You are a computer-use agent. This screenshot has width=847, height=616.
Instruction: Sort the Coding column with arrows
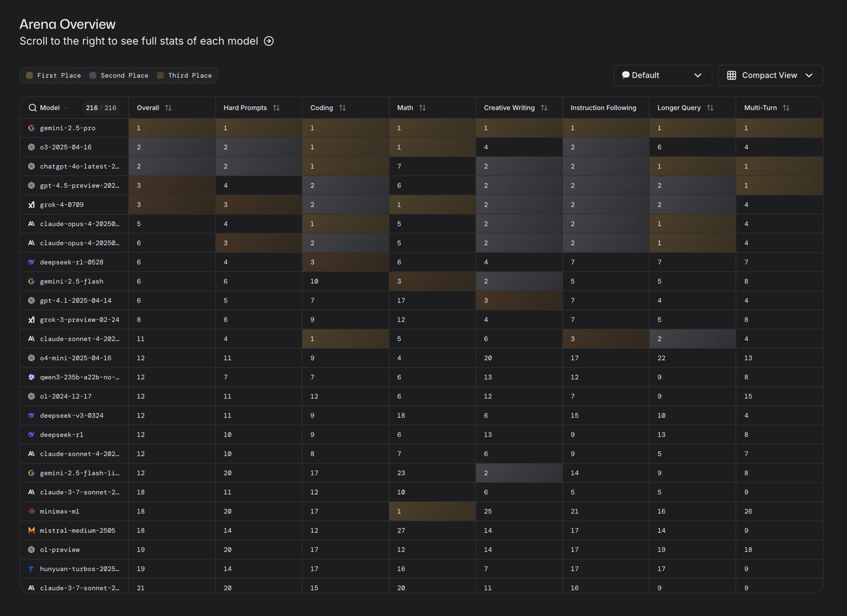[x=342, y=108]
